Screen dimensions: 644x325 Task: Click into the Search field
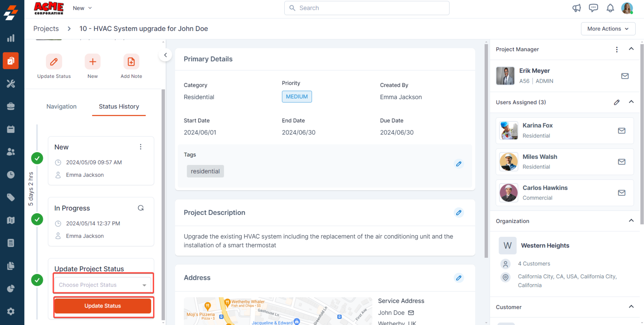367,8
